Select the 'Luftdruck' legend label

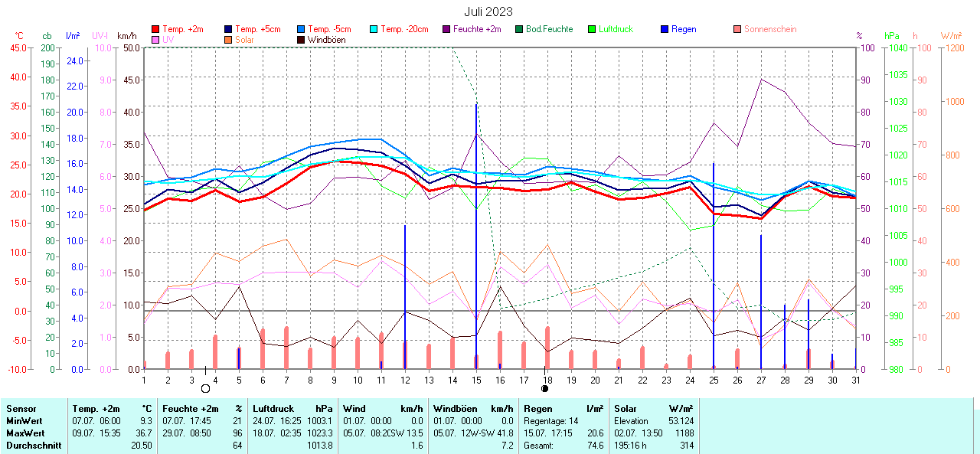click(616, 29)
